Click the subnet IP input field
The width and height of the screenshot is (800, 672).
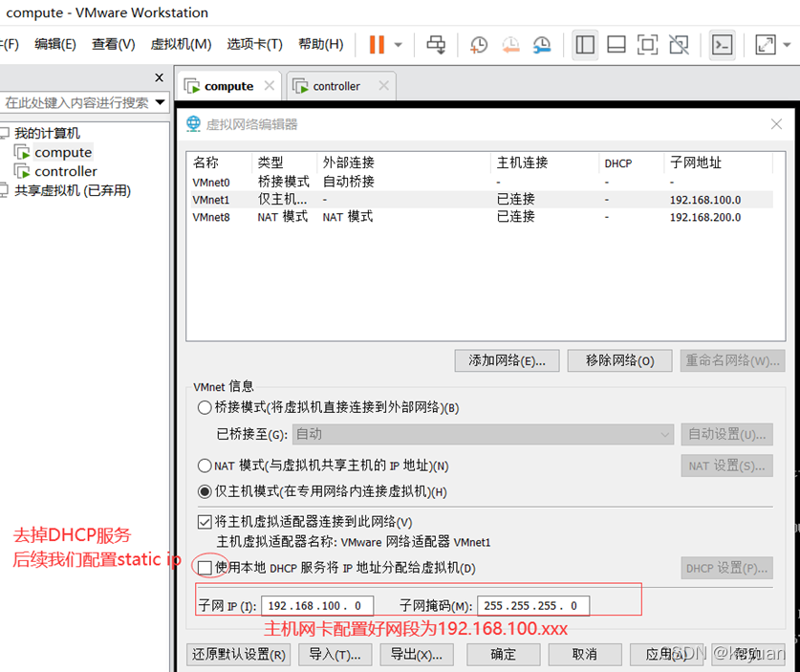(319, 606)
